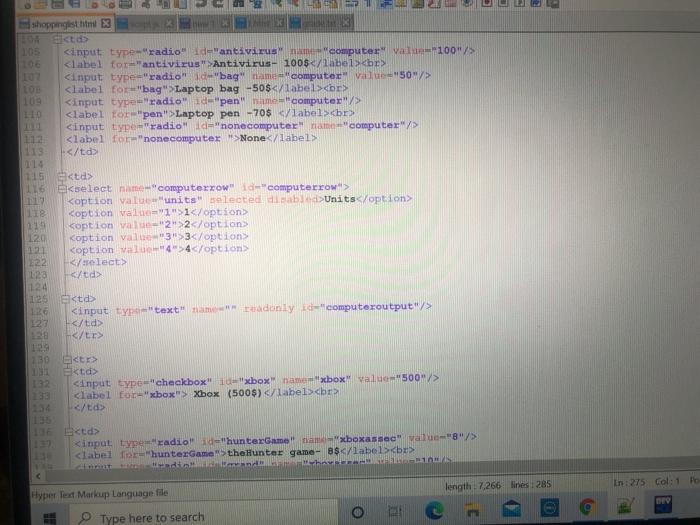
Task: Collapse the td block at line 104
Action: [57, 40]
